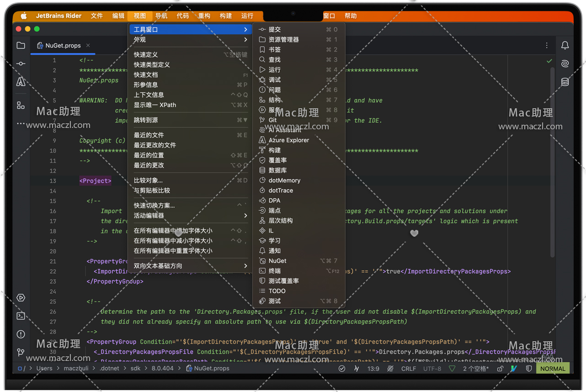Click the maczhuli breadcrumb in the path bar
The width and height of the screenshot is (586, 392).
point(76,369)
